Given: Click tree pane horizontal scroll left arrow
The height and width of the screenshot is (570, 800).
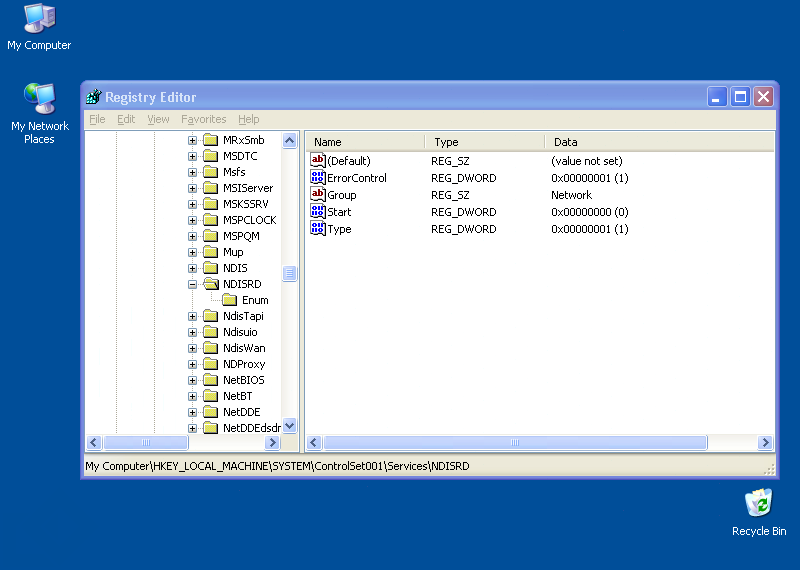Looking at the screenshot, I should 94,442.
